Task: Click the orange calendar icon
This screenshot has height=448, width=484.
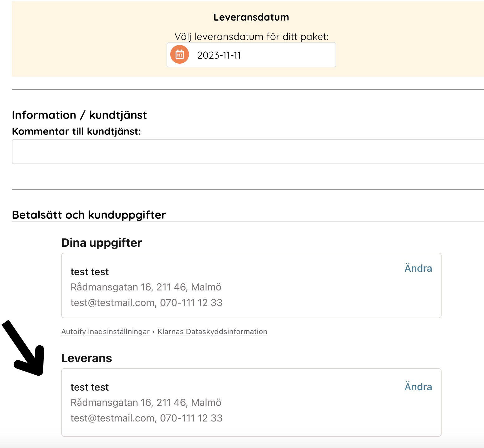Action: 179,55
